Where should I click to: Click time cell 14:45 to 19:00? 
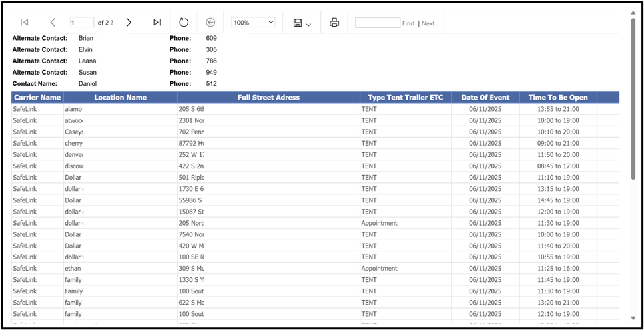(558, 200)
